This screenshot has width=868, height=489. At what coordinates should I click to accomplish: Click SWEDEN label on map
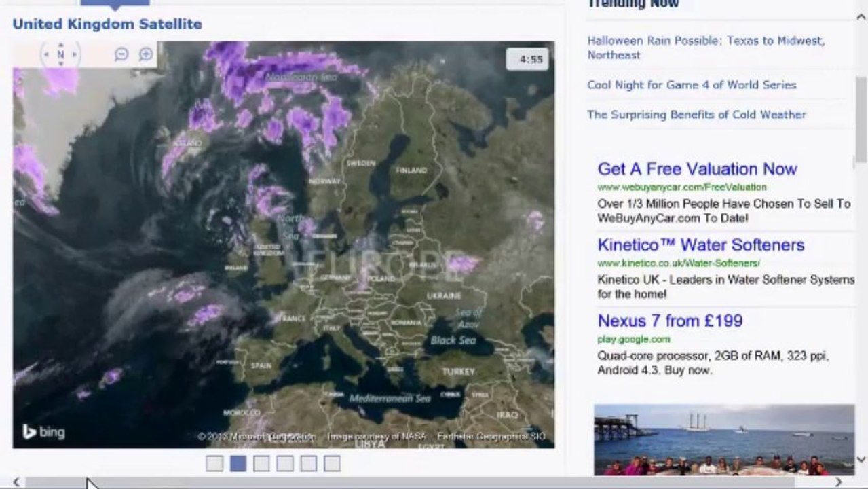click(360, 163)
